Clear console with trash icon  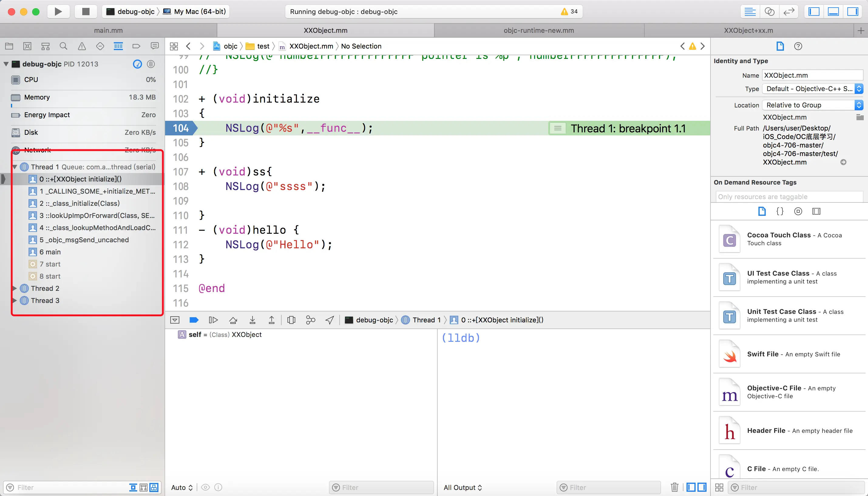(x=674, y=487)
